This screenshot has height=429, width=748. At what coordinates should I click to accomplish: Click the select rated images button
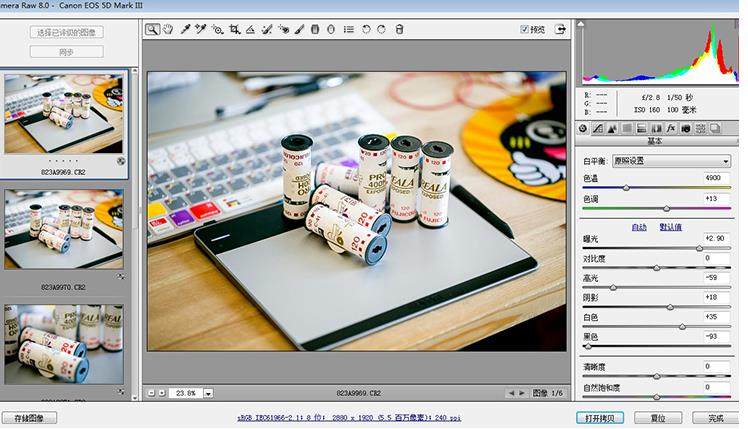[x=66, y=32]
